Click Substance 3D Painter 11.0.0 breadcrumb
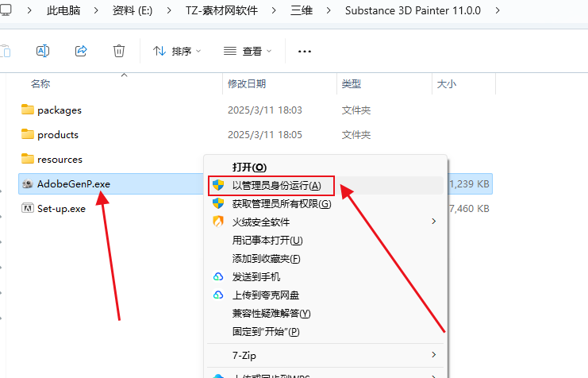The image size is (588, 378). coord(413,10)
